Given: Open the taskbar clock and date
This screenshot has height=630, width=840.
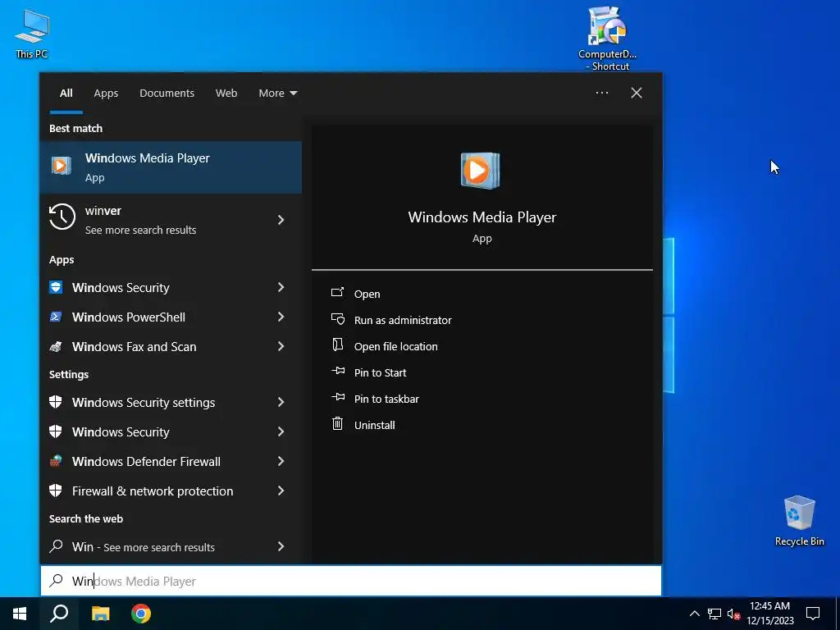Looking at the screenshot, I should [769, 614].
